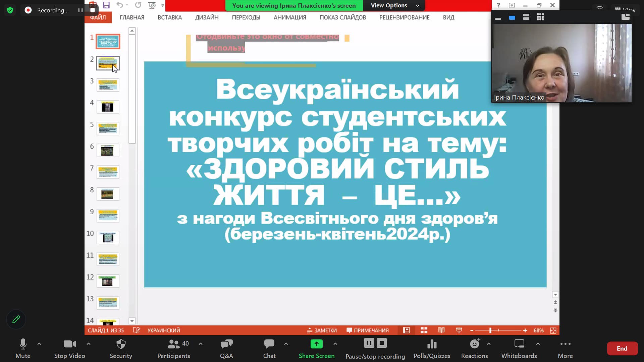Open the annotation pencil tool

(x=16, y=319)
